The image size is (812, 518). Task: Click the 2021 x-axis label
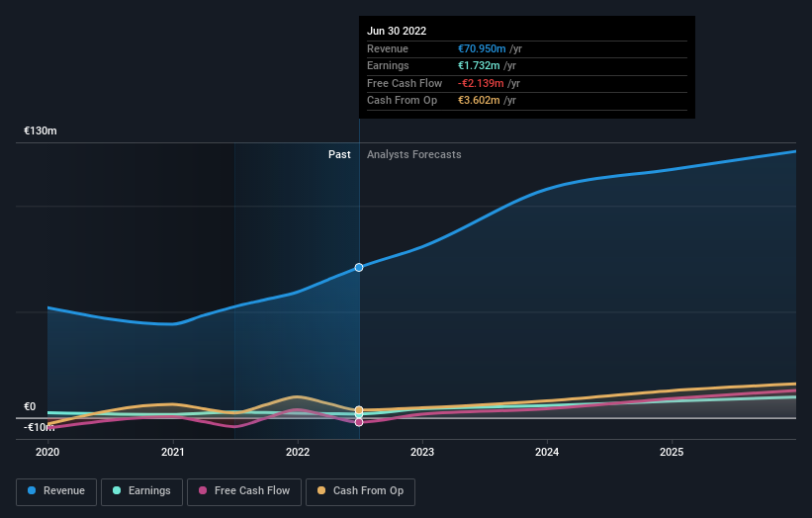tap(172, 452)
